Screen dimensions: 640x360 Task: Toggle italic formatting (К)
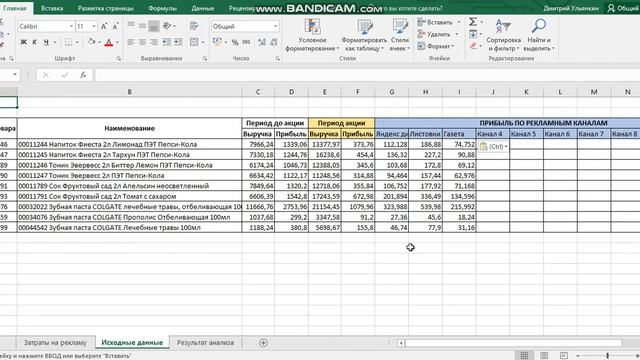click(x=34, y=42)
